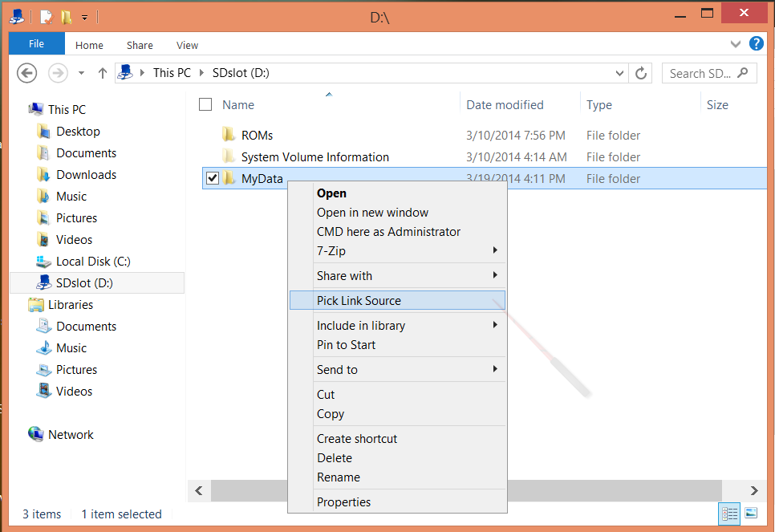Switch to Details view layout icon
Viewport: 775px width, 532px height.
point(729,514)
